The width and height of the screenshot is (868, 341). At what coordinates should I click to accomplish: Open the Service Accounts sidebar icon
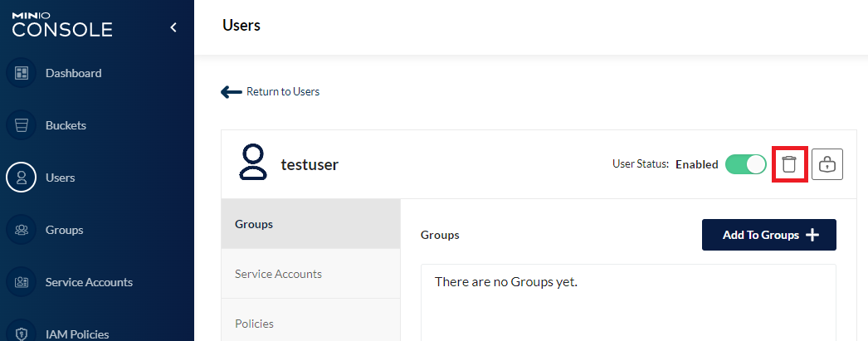coord(21,282)
